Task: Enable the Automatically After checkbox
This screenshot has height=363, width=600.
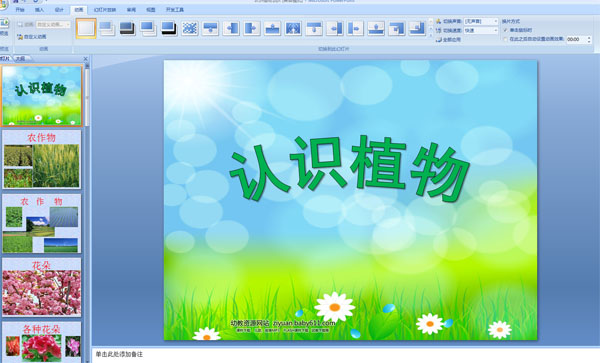Action: coord(505,39)
